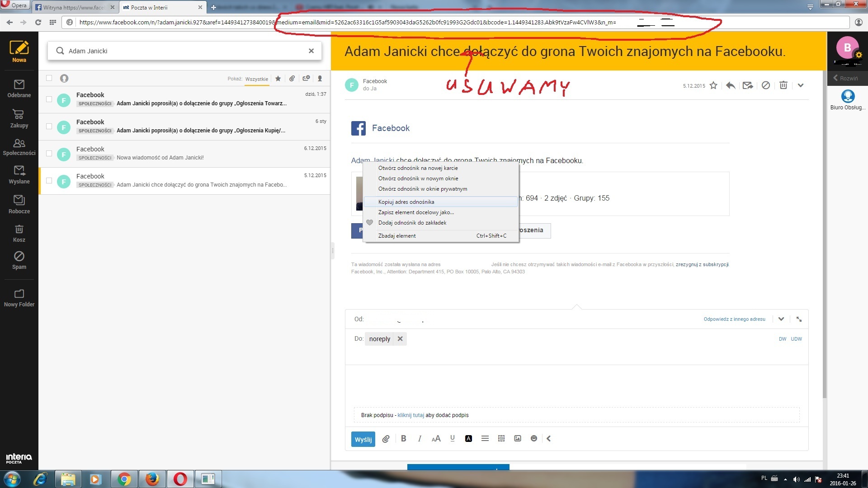This screenshot has width=868, height=488.
Task: Attach a file in the reply toolbar
Action: click(386, 439)
